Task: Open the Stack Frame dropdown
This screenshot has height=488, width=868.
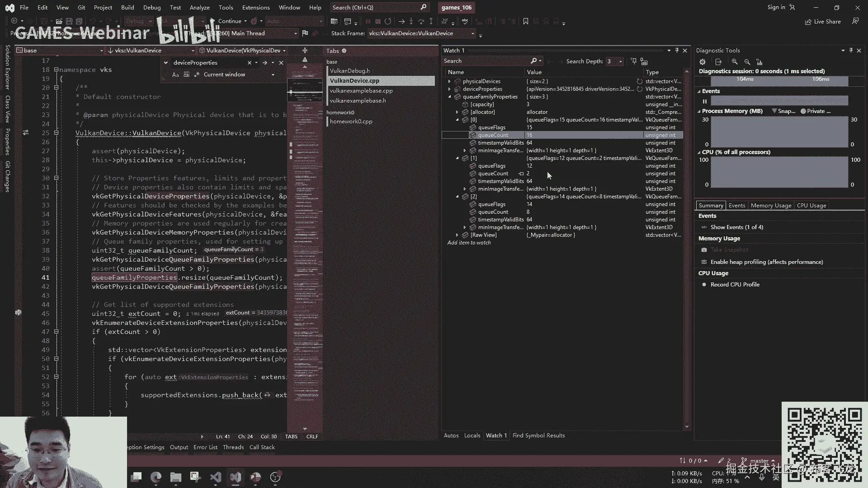Action: pos(473,33)
